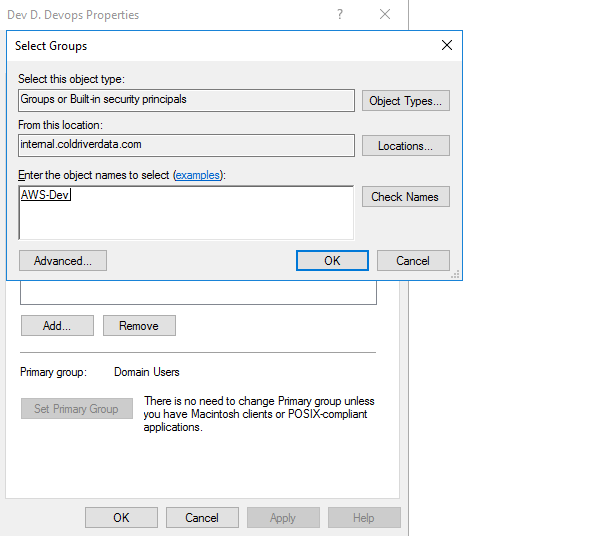Image resolution: width=601 pixels, height=536 pixels.
Task: Click the Select Groups resize grip corner
Action: [x=456, y=275]
